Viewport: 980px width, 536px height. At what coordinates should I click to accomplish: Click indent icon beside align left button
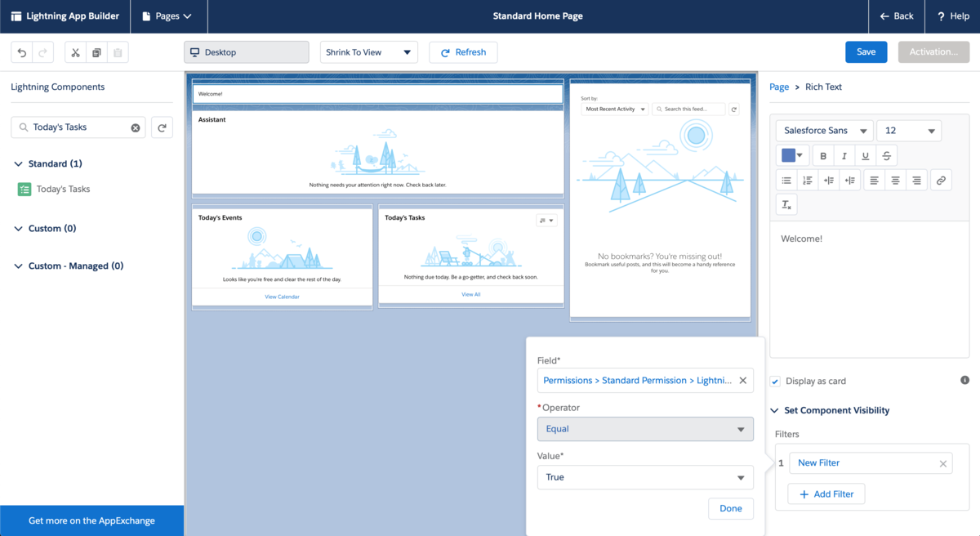click(x=850, y=181)
